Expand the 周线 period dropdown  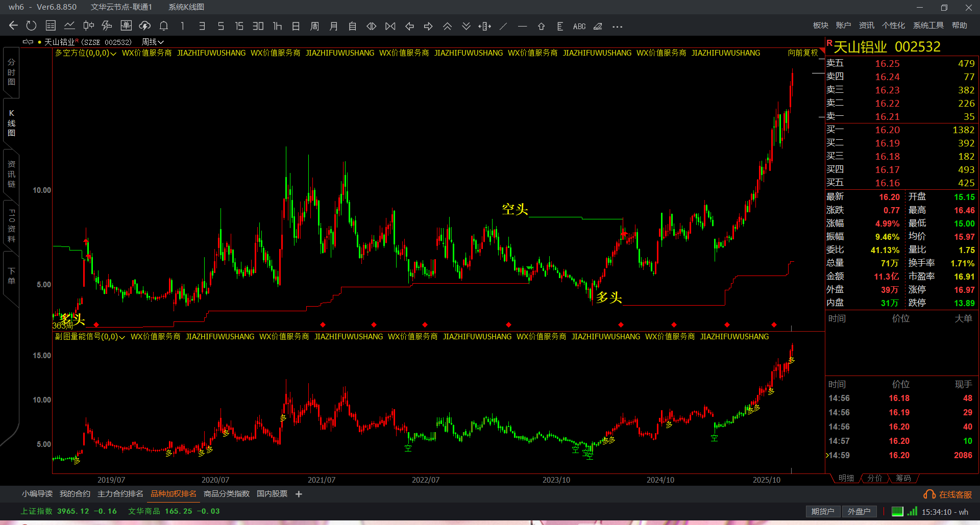click(x=153, y=42)
